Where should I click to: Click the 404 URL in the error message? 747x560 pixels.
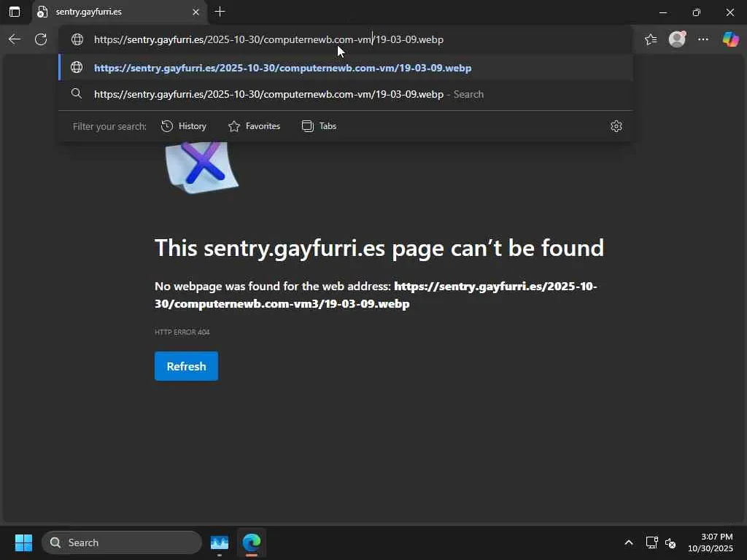click(x=376, y=295)
